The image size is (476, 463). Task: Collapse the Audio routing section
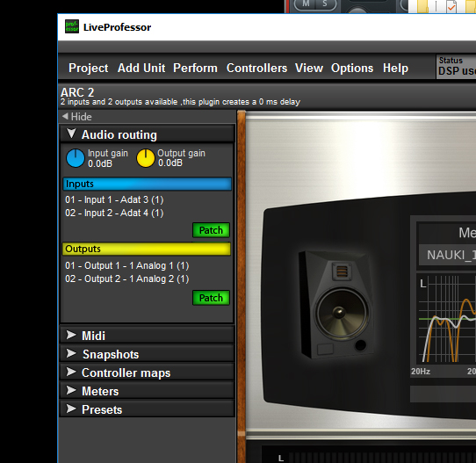(148, 134)
